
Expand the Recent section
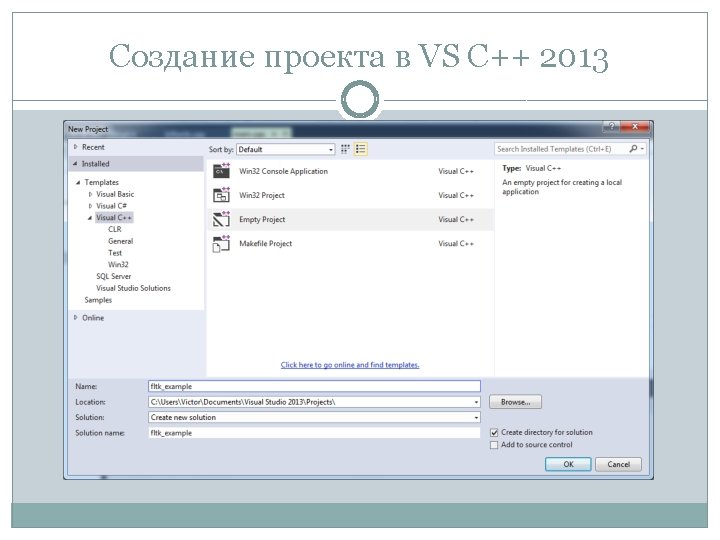pyautogui.click(x=75, y=147)
